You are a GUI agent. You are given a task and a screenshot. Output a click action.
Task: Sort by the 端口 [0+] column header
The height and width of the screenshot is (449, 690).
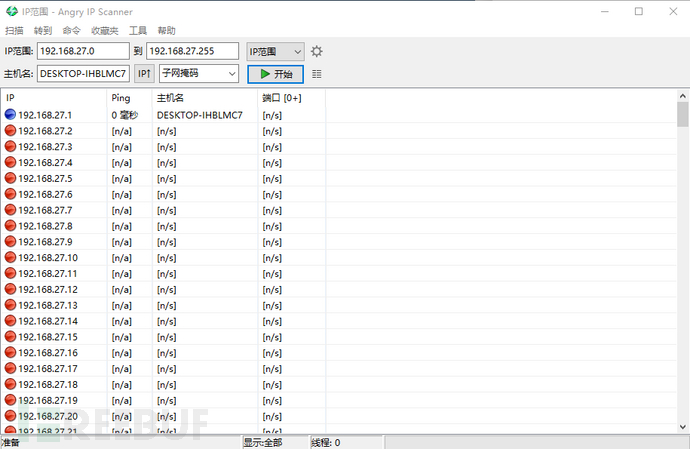(x=291, y=98)
